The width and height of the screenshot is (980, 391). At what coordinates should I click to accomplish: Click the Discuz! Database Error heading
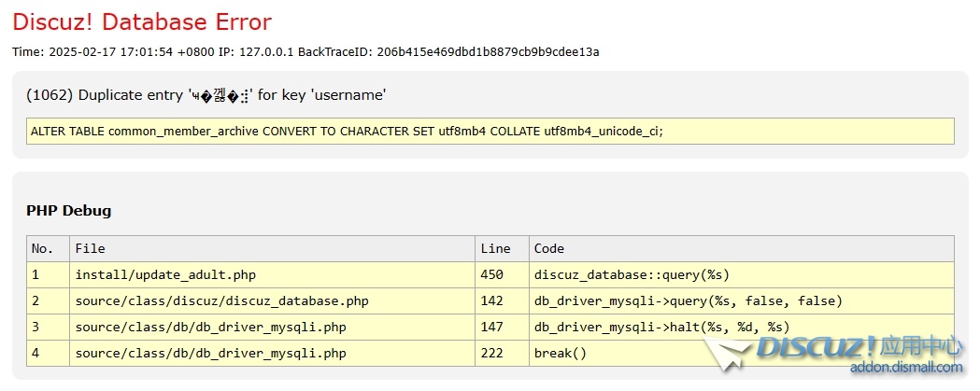click(142, 21)
